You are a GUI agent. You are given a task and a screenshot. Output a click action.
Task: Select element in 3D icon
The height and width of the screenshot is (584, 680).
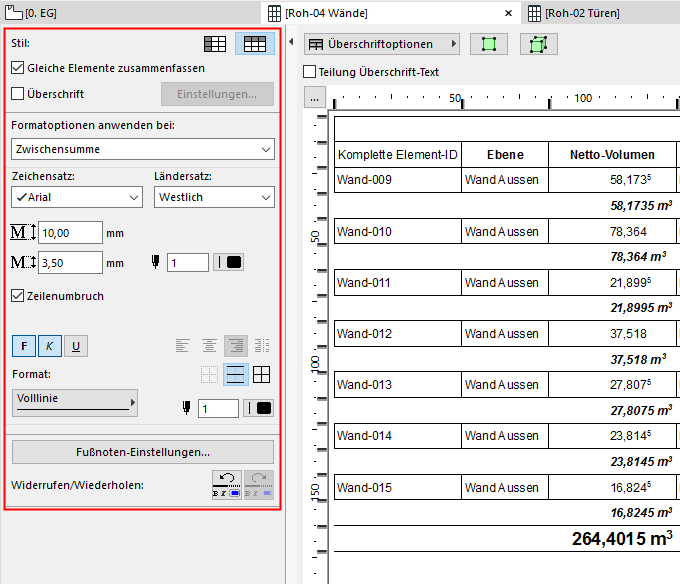539,44
